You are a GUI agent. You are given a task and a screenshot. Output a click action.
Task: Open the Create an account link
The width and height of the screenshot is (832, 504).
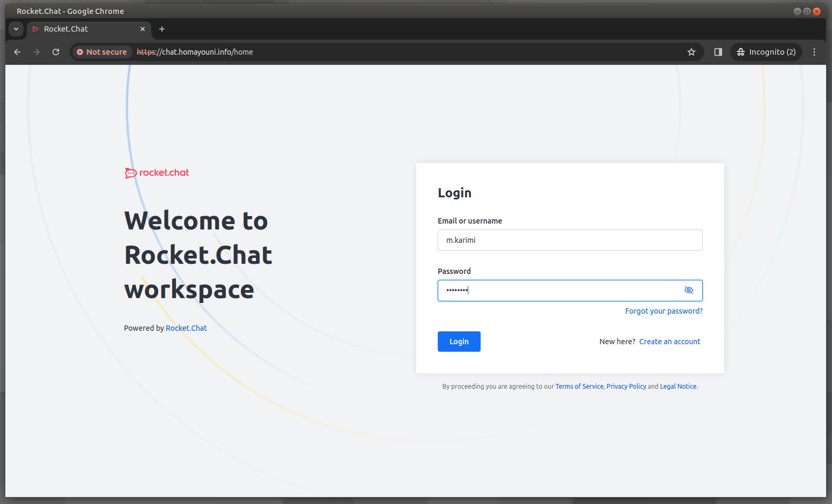click(x=669, y=342)
